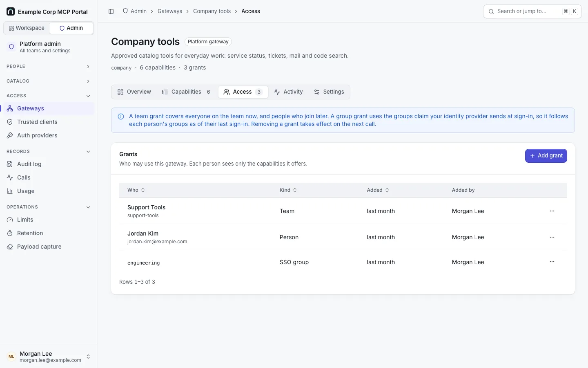The width and height of the screenshot is (588, 368).
Task: Click the jordan.kim@example.com email text
Action: [x=157, y=242]
